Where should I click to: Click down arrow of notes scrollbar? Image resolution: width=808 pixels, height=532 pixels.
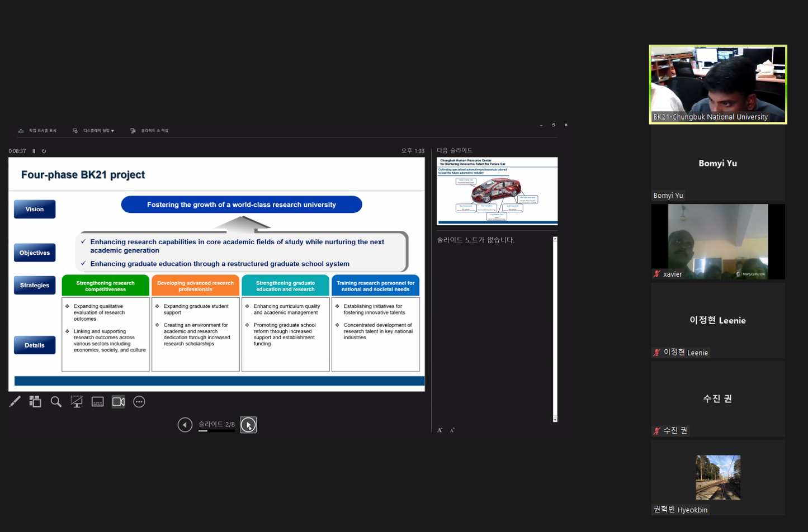coord(555,419)
